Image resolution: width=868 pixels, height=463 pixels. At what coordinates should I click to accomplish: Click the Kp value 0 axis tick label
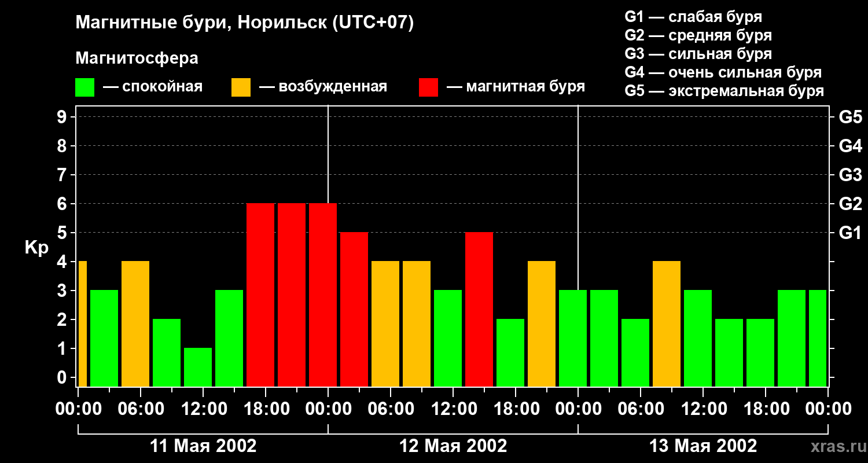tap(63, 377)
